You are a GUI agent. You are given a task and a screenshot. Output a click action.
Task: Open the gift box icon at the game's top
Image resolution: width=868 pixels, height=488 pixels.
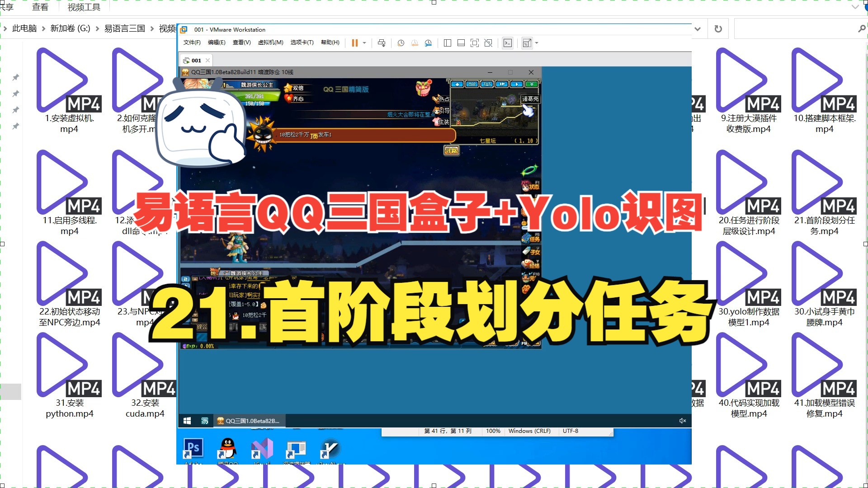point(424,88)
